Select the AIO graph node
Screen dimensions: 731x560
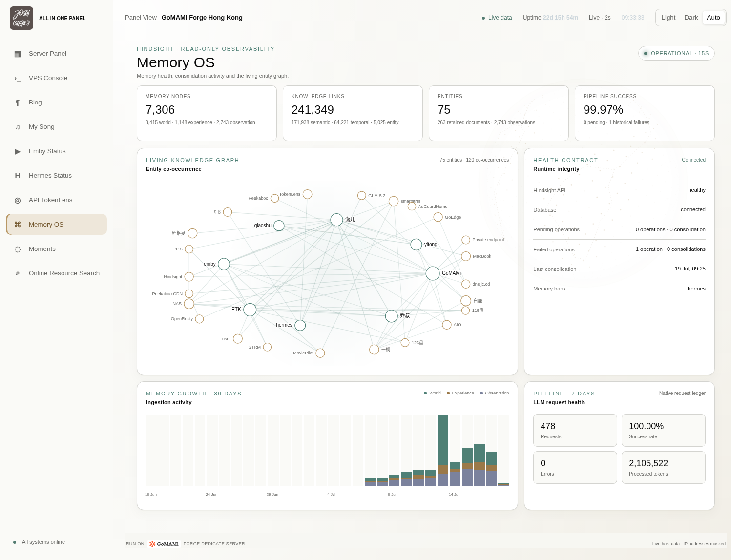coord(447,325)
